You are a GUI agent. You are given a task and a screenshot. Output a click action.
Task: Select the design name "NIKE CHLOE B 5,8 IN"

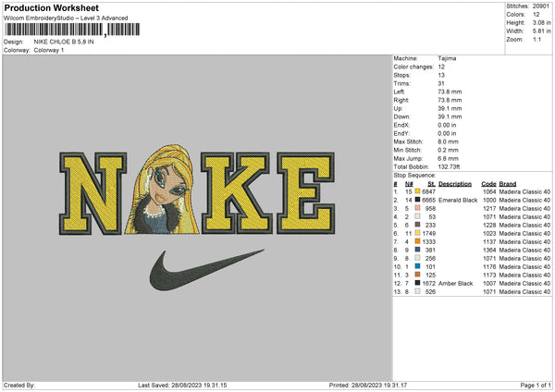(x=64, y=42)
